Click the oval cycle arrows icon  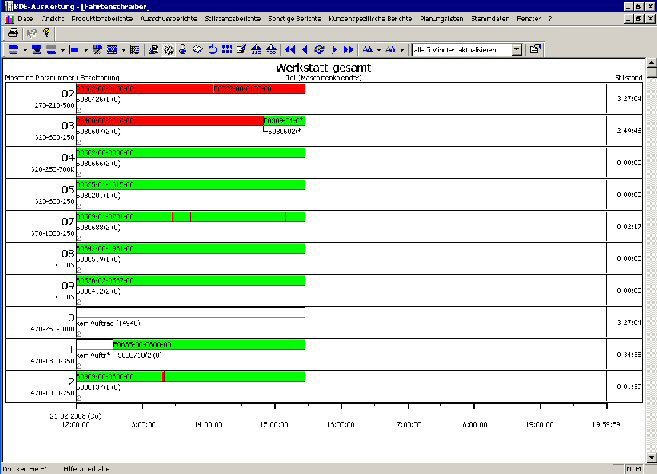point(198,50)
